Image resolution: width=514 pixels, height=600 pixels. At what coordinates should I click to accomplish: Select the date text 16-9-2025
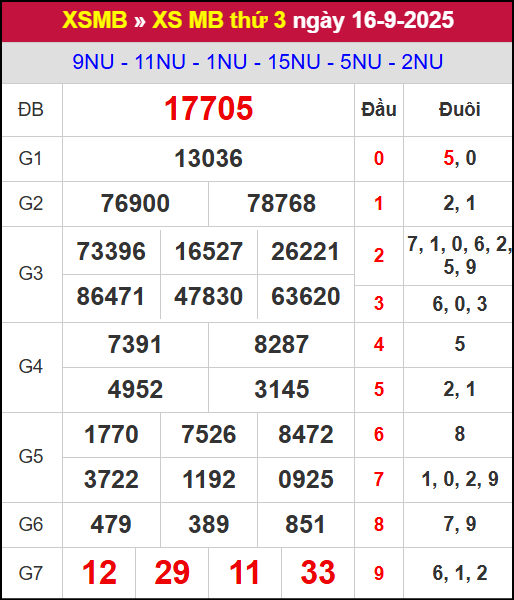click(x=403, y=20)
